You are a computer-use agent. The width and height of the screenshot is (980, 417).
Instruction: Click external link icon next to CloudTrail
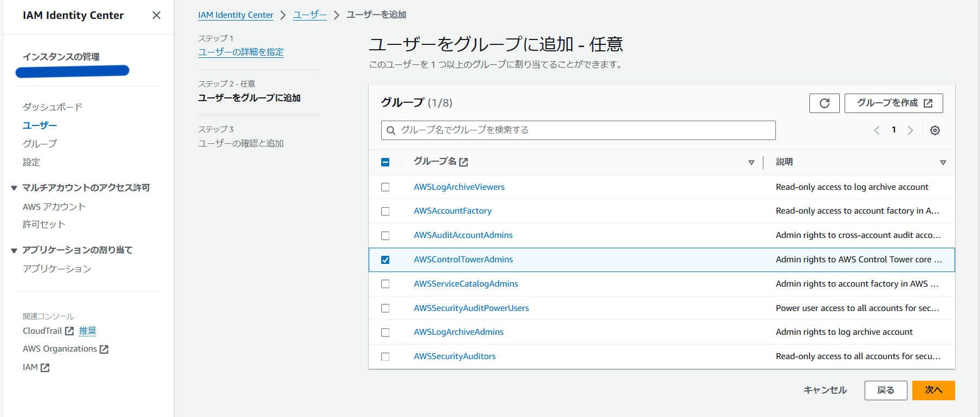[69, 331]
